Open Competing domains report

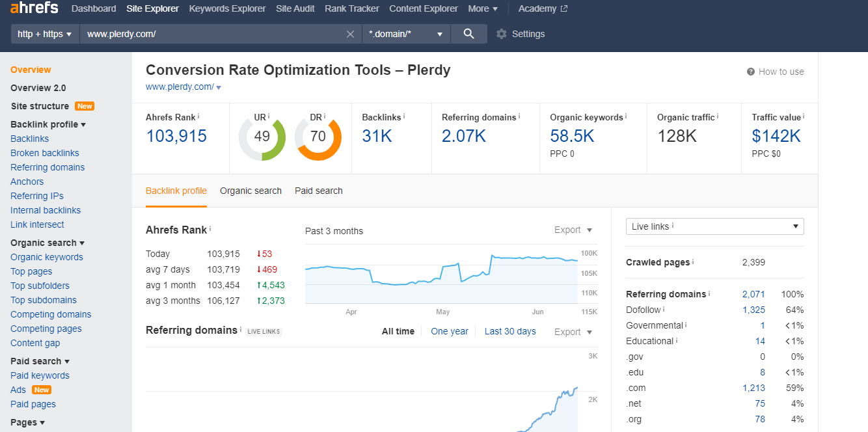(x=51, y=314)
